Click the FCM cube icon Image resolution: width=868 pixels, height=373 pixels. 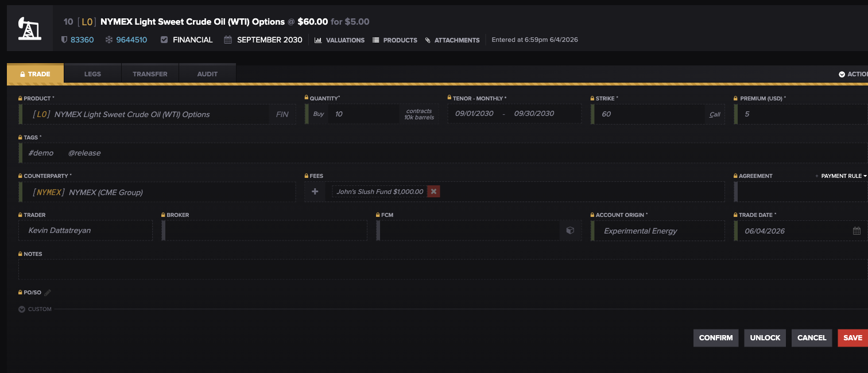click(570, 231)
